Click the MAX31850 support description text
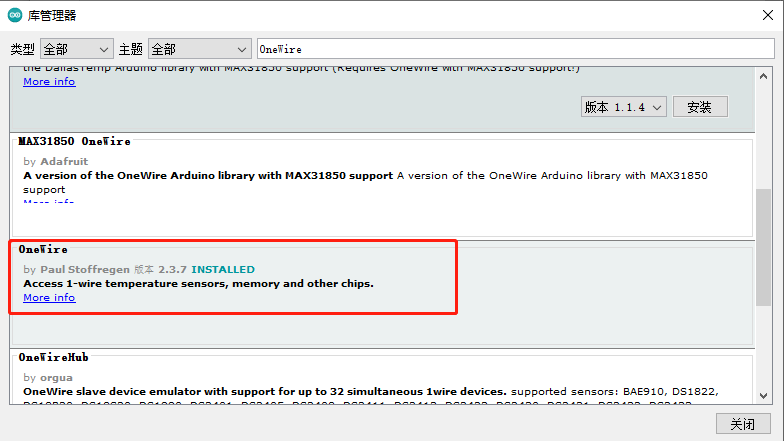 click(x=366, y=182)
